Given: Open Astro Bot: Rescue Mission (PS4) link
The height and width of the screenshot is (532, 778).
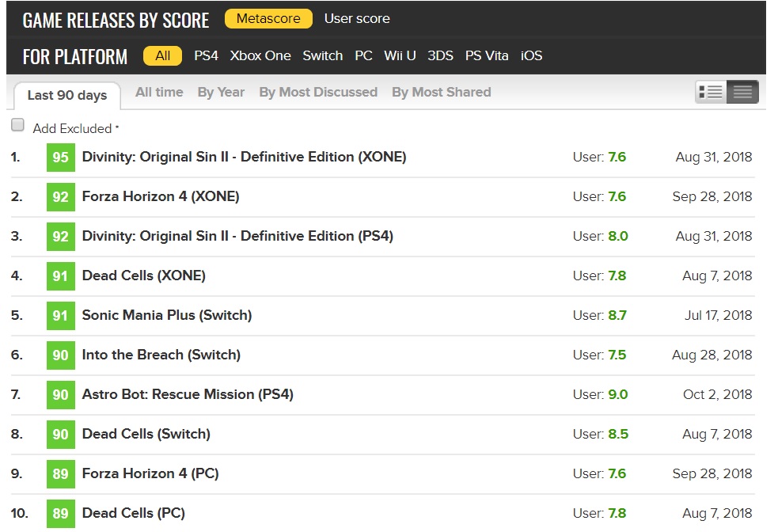Looking at the screenshot, I should coord(188,394).
